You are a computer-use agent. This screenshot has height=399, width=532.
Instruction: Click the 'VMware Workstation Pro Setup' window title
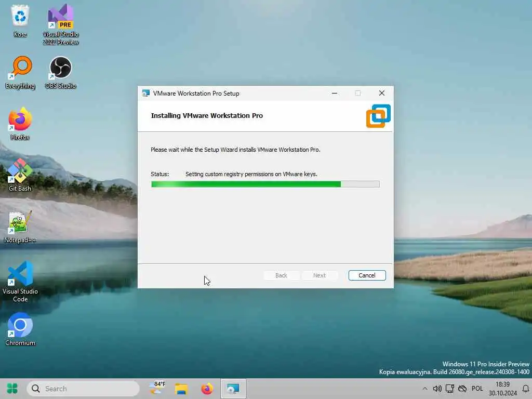click(196, 94)
